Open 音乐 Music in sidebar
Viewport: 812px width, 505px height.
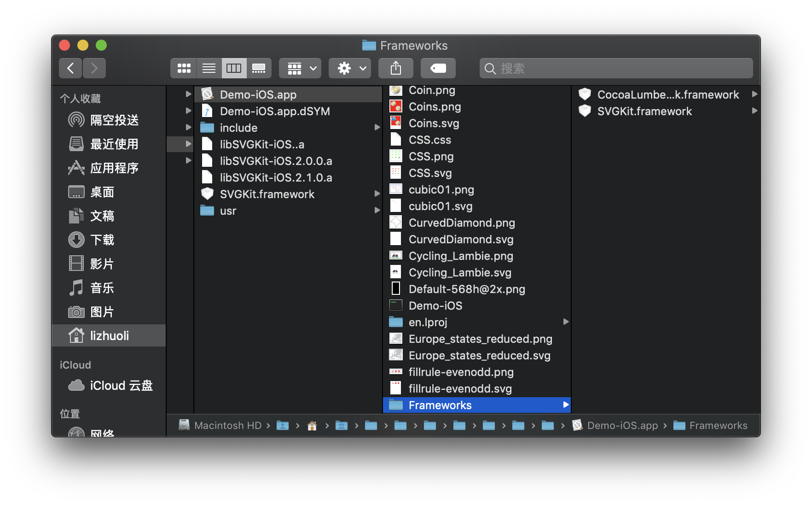pos(109,288)
